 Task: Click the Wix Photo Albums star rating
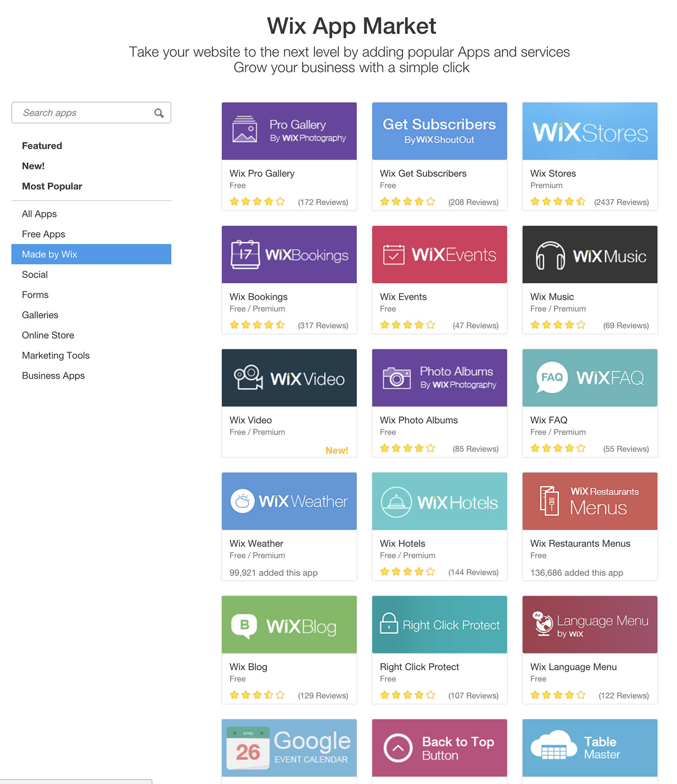pos(408,448)
